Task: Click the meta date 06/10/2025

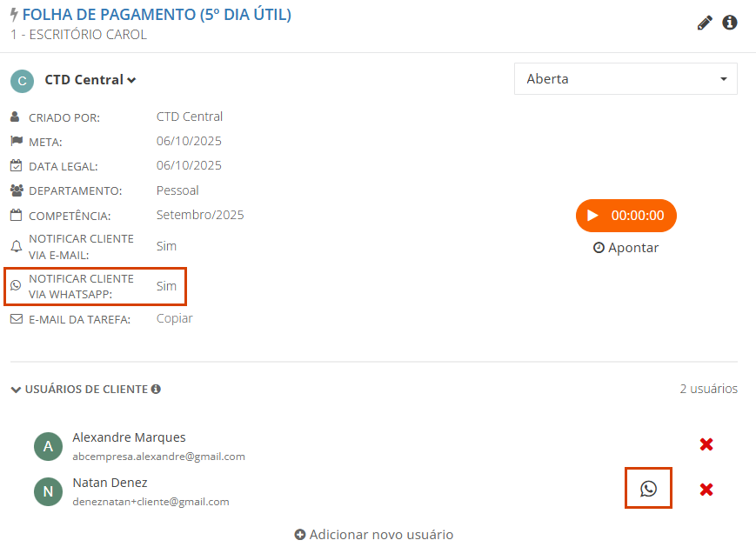Action: coord(189,141)
